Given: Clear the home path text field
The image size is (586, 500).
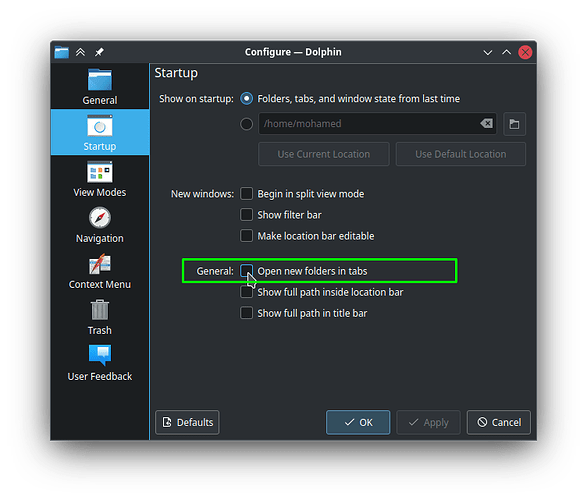Looking at the screenshot, I should [x=487, y=123].
